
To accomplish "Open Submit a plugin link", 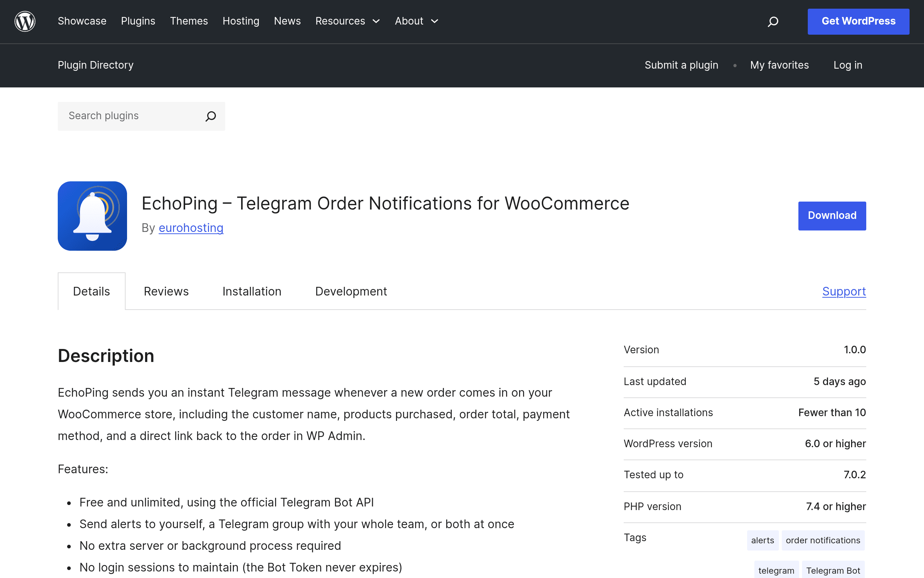I will click(x=681, y=65).
